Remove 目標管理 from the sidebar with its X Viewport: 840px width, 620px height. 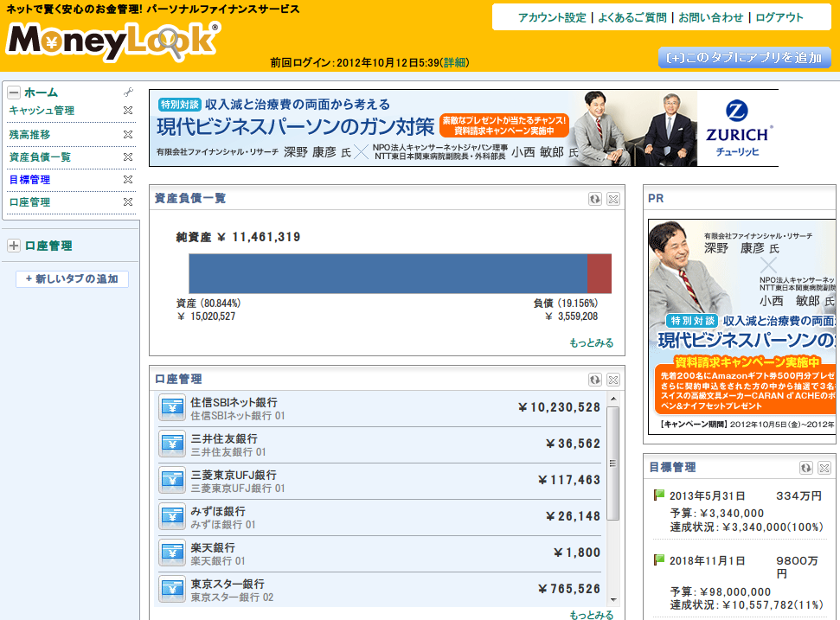tap(127, 179)
